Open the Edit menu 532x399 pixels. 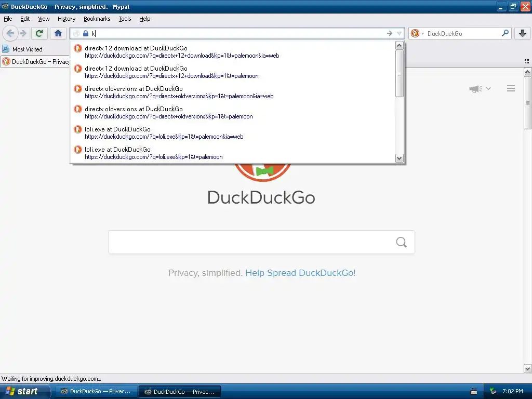click(25, 19)
